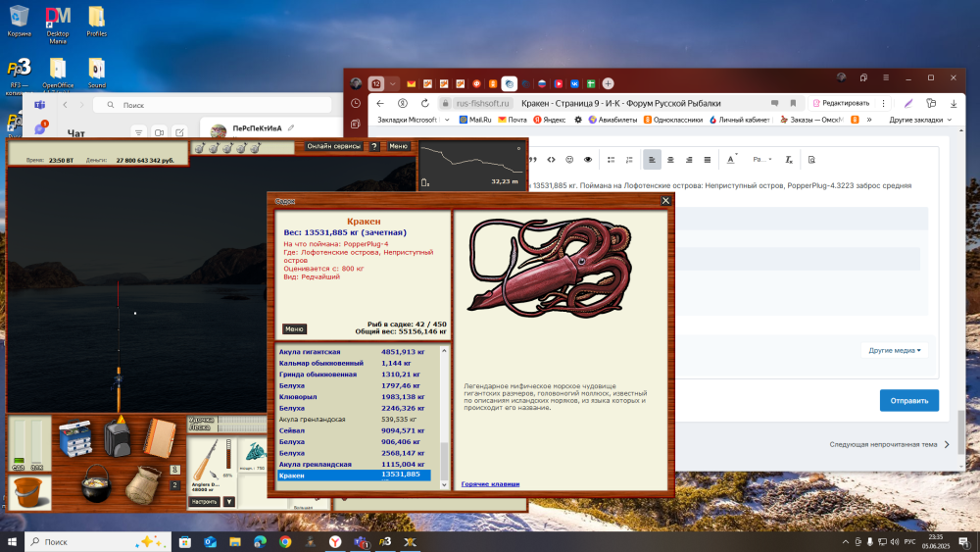980x552 pixels.
Task: Toggle the preview eye icon in the editor
Action: (x=588, y=160)
